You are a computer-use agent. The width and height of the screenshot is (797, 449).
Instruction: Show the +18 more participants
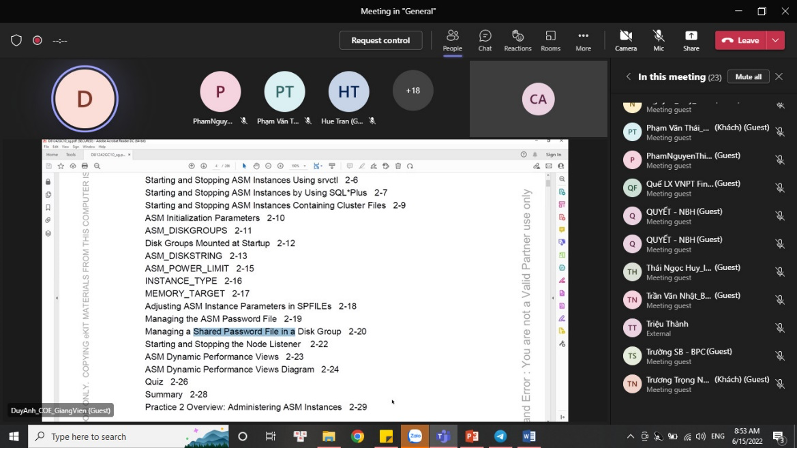pos(413,91)
